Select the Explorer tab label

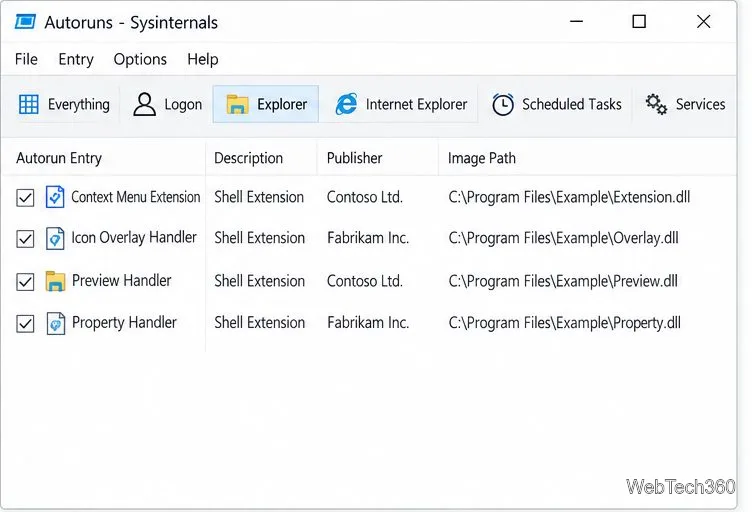(x=282, y=104)
